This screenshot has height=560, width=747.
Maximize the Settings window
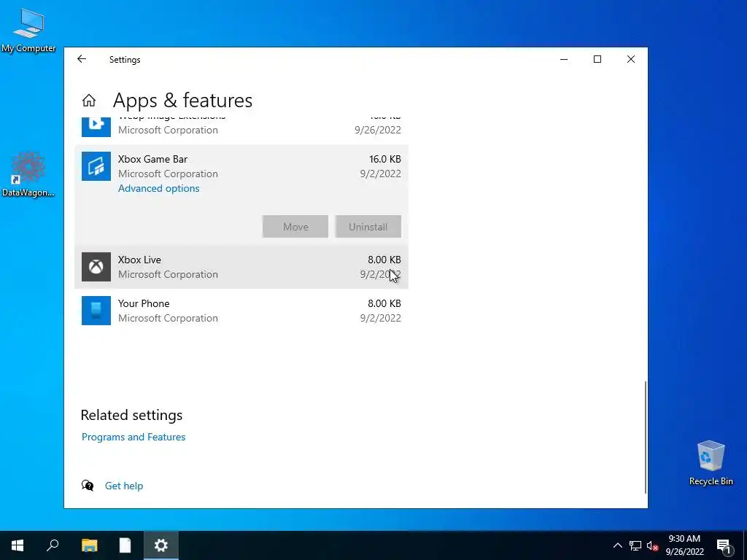click(x=597, y=59)
